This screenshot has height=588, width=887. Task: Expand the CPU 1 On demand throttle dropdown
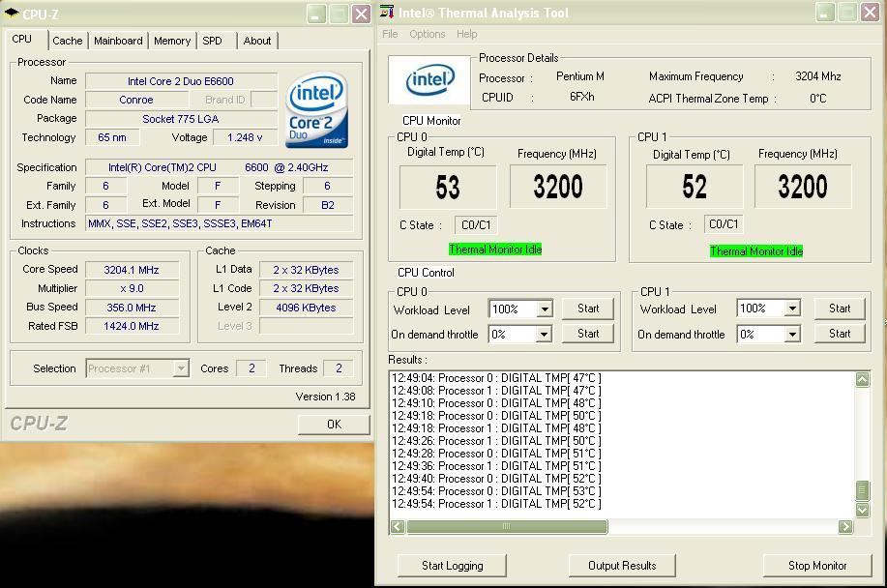(x=792, y=335)
